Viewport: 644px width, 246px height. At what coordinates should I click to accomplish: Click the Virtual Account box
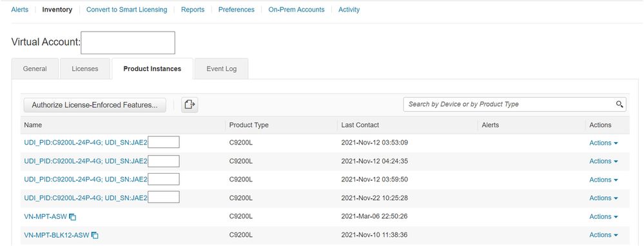pos(128,43)
